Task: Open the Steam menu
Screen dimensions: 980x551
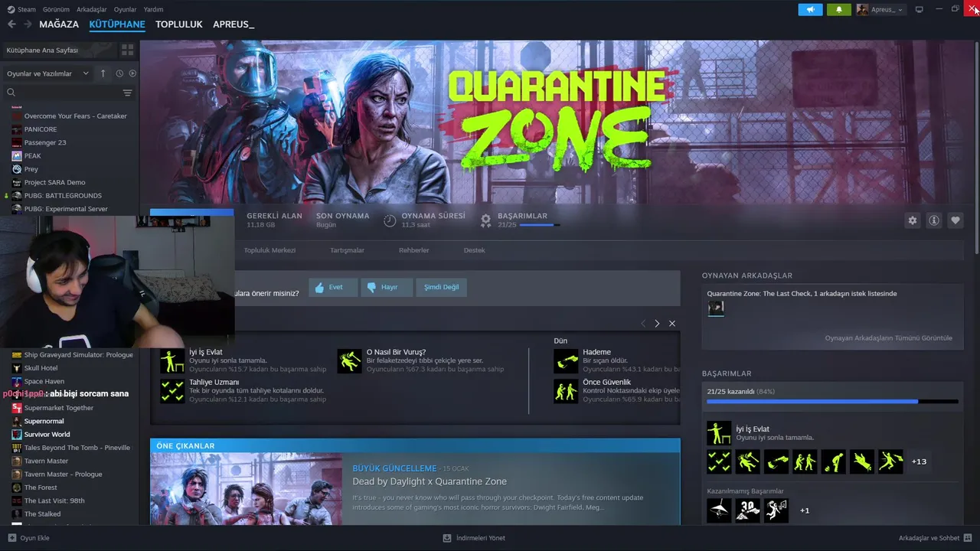Action: pyautogui.click(x=22, y=9)
